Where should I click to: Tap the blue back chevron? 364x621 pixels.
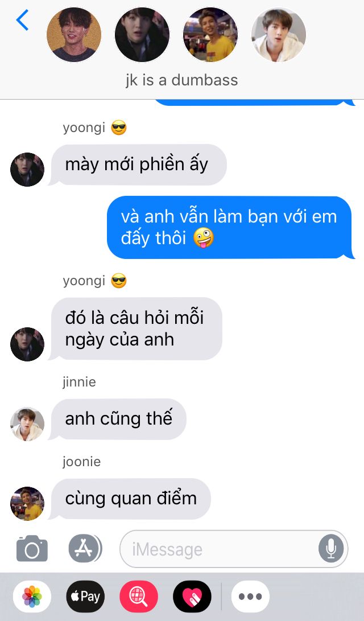coord(22,20)
